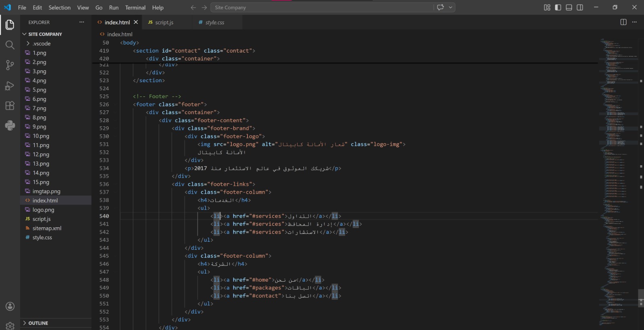The width and height of the screenshot is (644, 330).
Task: Toggle the bottom panel visibility
Action: click(569, 7)
